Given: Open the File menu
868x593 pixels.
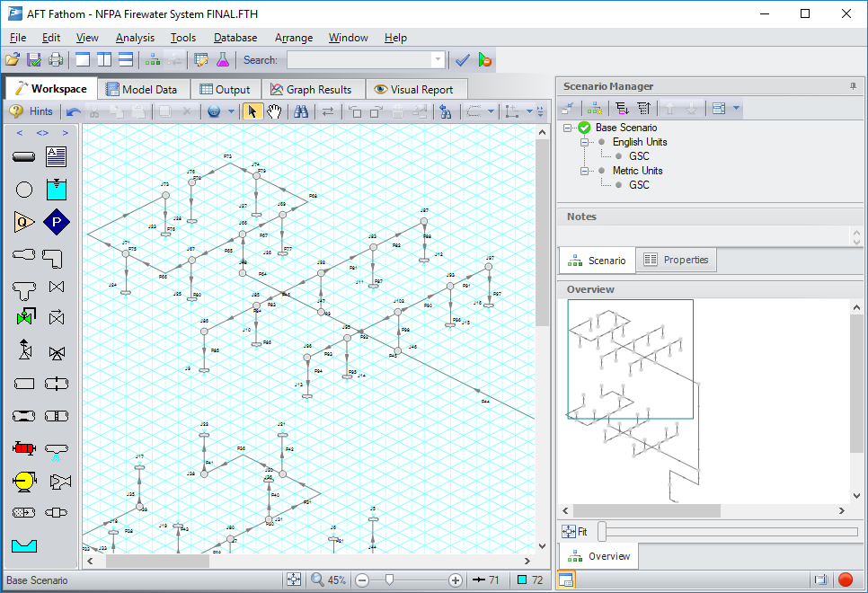Looking at the screenshot, I should [18, 38].
